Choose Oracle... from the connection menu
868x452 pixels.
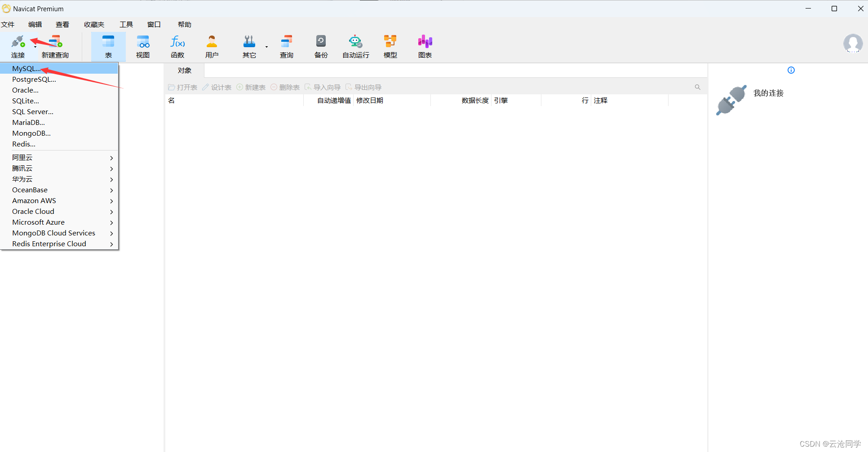click(x=59, y=90)
